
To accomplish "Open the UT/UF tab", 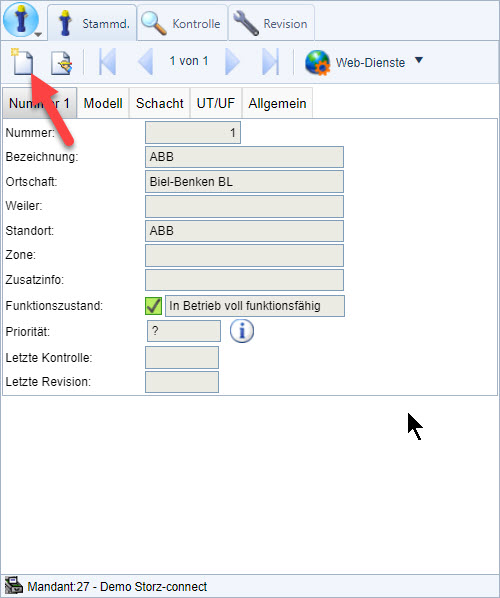I will [x=216, y=103].
